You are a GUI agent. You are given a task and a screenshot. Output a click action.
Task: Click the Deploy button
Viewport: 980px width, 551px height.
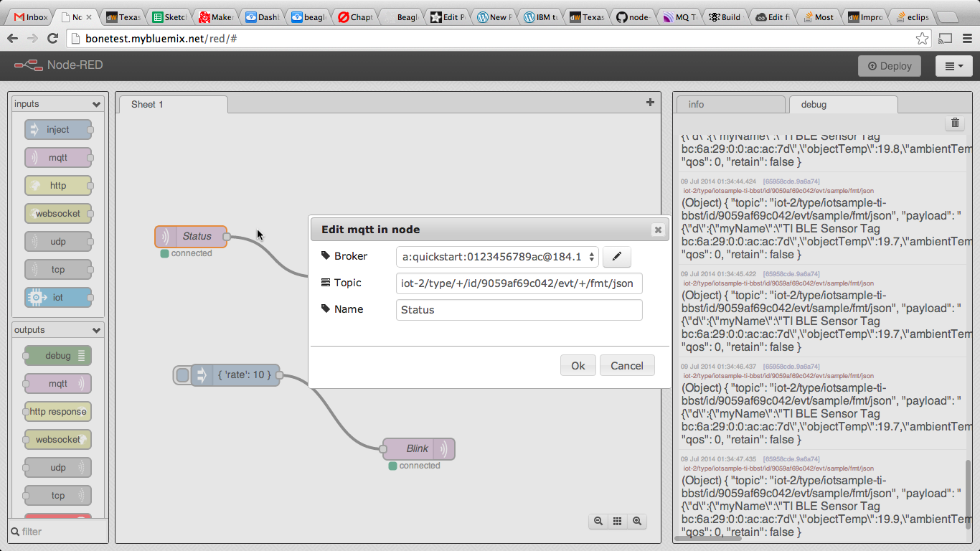pos(889,66)
